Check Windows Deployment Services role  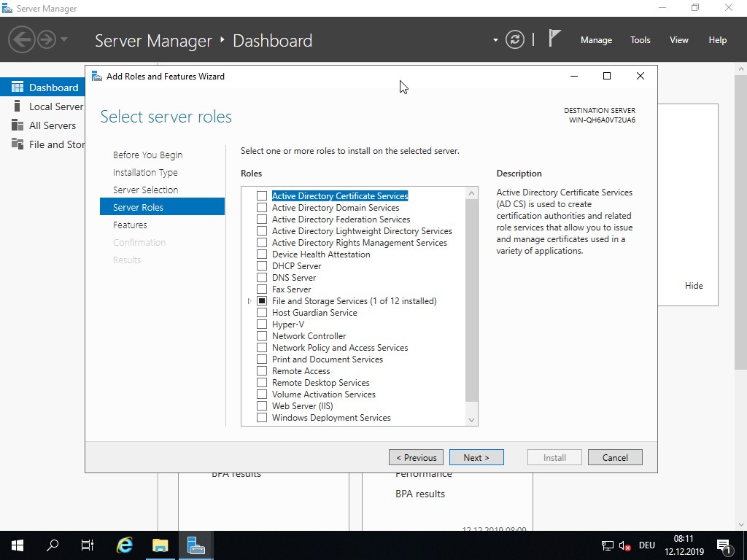(x=262, y=418)
